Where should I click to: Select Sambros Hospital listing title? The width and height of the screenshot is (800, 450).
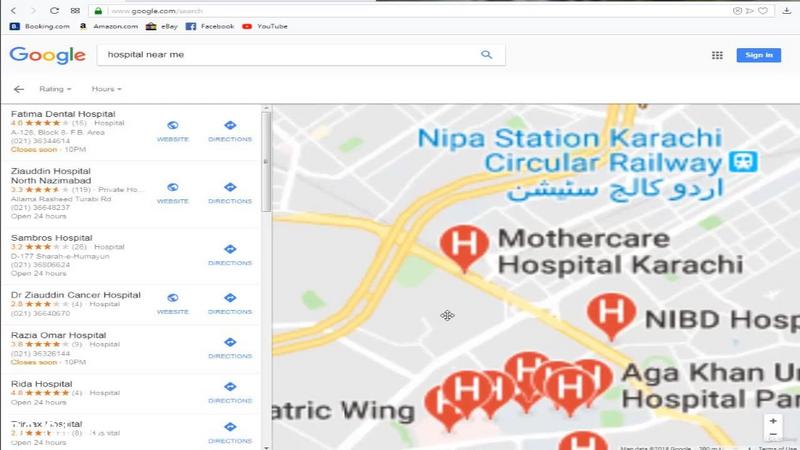coord(52,238)
